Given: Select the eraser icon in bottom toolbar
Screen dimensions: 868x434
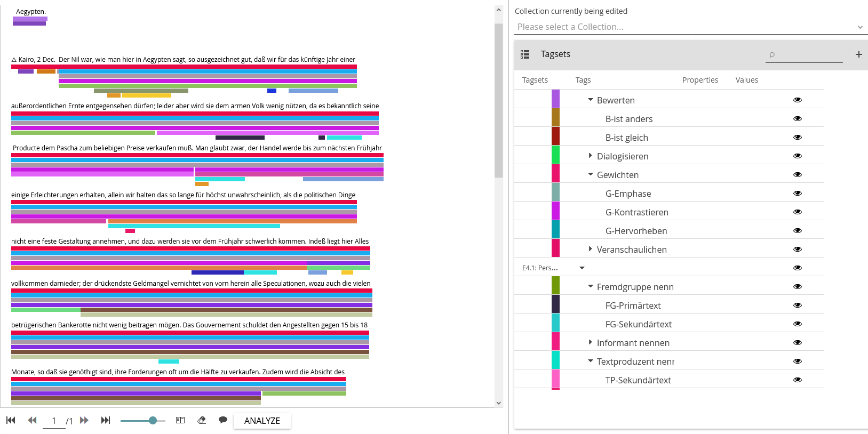Looking at the screenshot, I should 202,420.
